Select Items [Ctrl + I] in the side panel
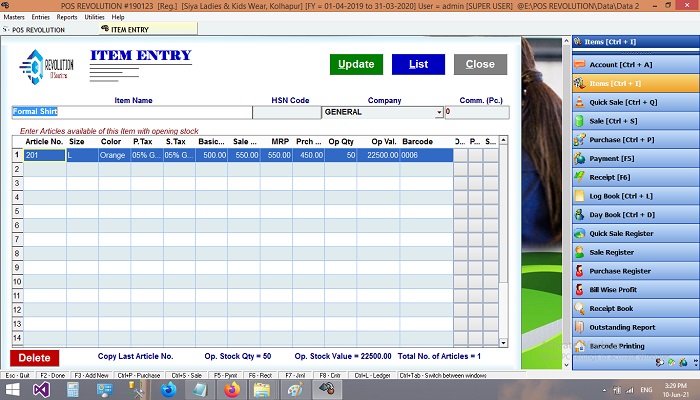The height and width of the screenshot is (400, 700). pyautogui.click(x=636, y=83)
